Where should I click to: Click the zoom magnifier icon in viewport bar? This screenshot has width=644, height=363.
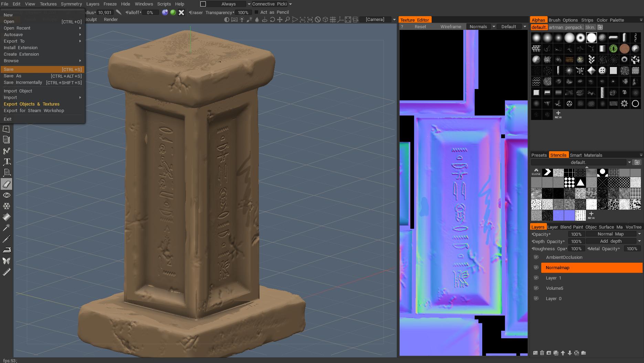pos(287,20)
